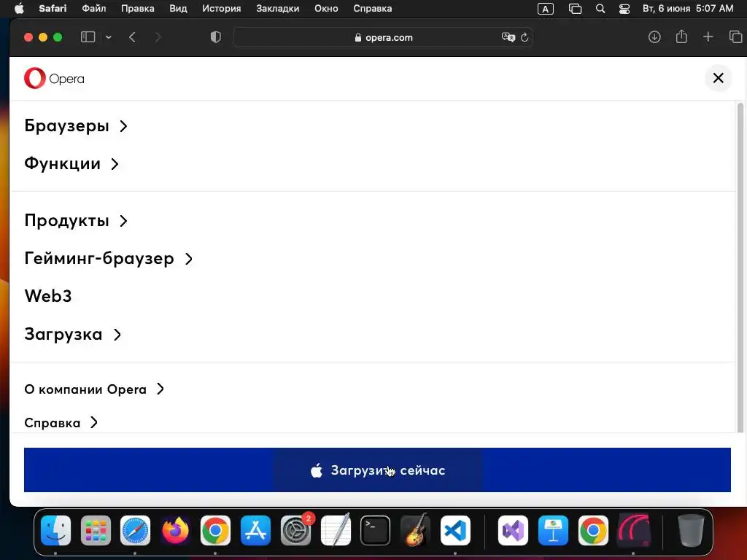Screen dimensions: 747x560
Task: Show tab overview icon
Action: pyautogui.click(x=735, y=36)
